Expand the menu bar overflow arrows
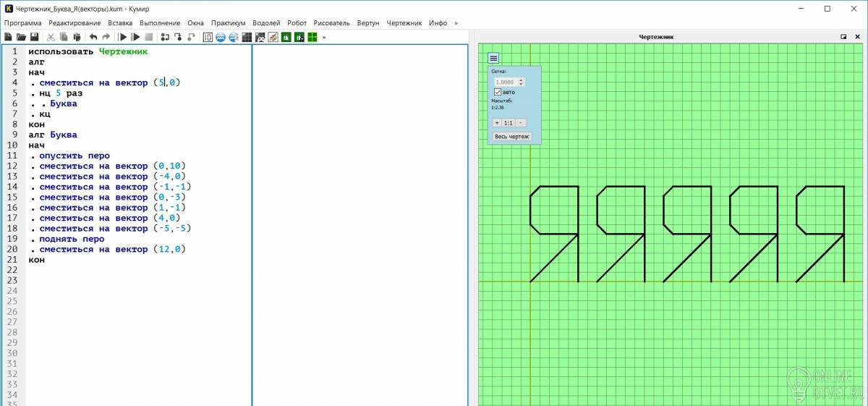The height and width of the screenshot is (406, 868). pyautogui.click(x=456, y=22)
